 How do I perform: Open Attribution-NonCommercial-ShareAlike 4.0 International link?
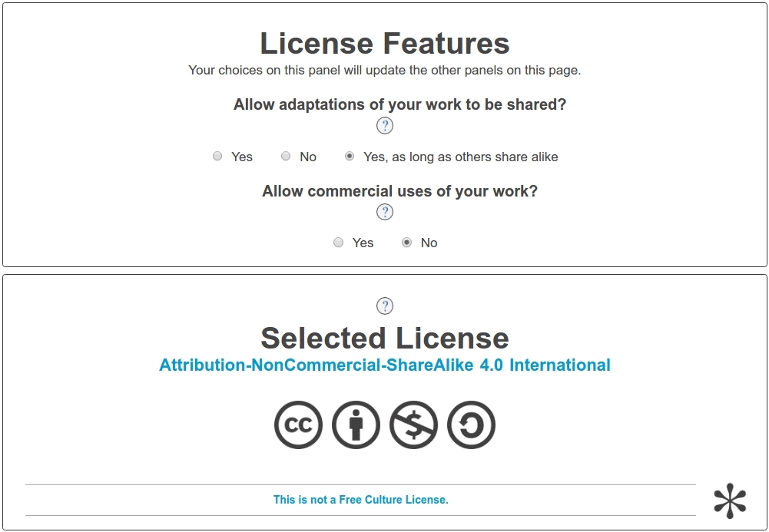pyautogui.click(x=384, y=365)
